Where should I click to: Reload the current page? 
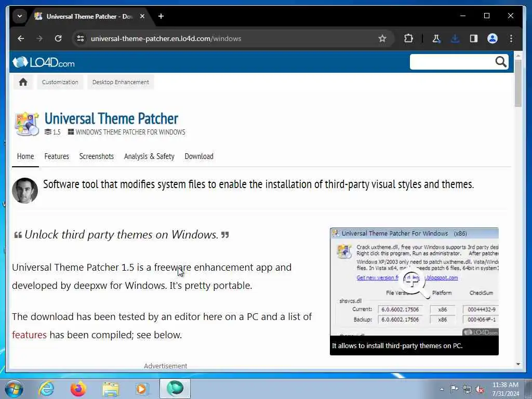(x=58, y=38)
